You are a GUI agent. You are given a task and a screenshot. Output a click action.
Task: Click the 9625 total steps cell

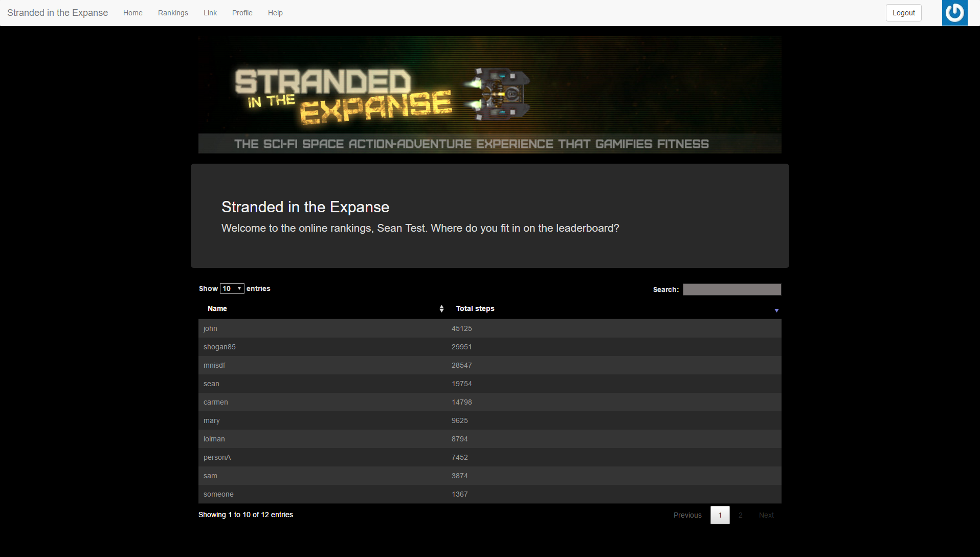[x=614, y=420]
